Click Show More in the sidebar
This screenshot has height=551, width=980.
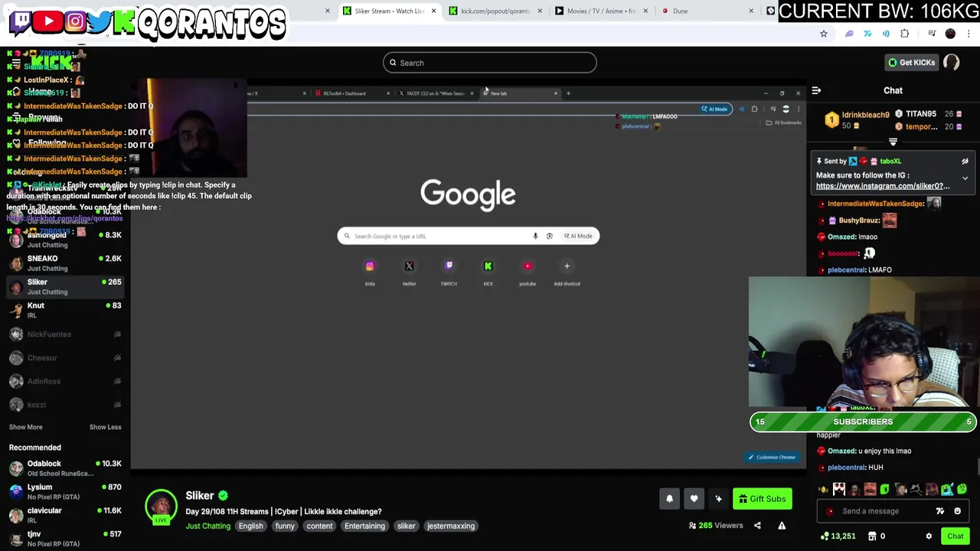click(x=26, y=427)
